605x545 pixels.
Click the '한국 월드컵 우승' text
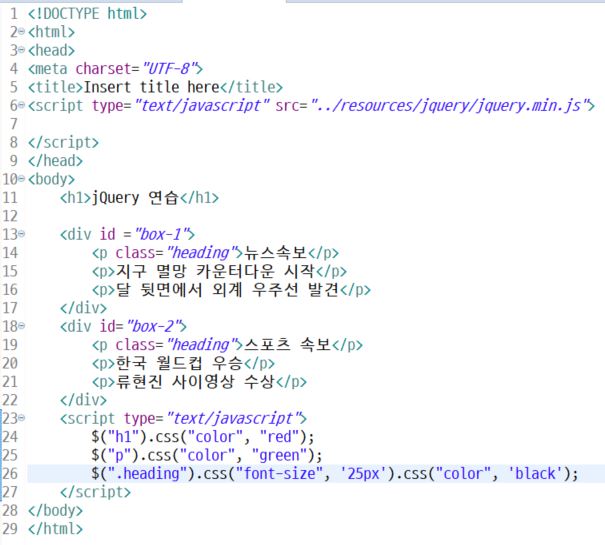[179, 363]
